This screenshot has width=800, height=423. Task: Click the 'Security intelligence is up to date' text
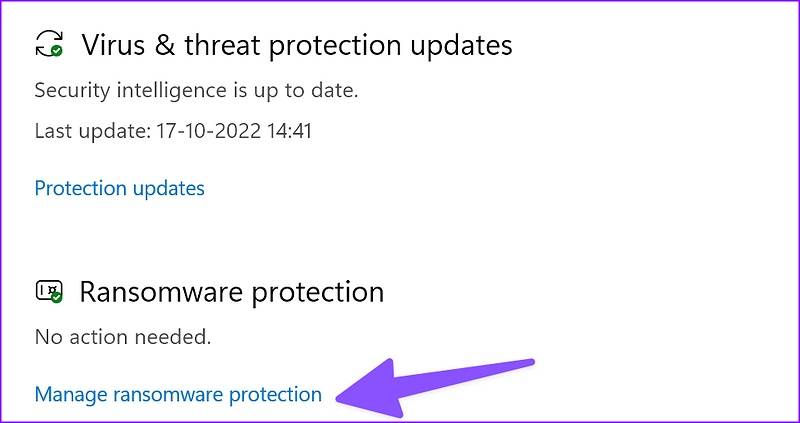point(196,90)
